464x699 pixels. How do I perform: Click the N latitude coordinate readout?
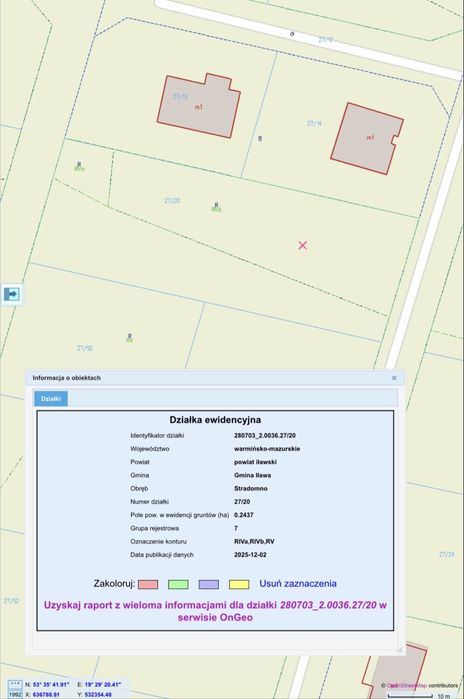tap(47, 684)
